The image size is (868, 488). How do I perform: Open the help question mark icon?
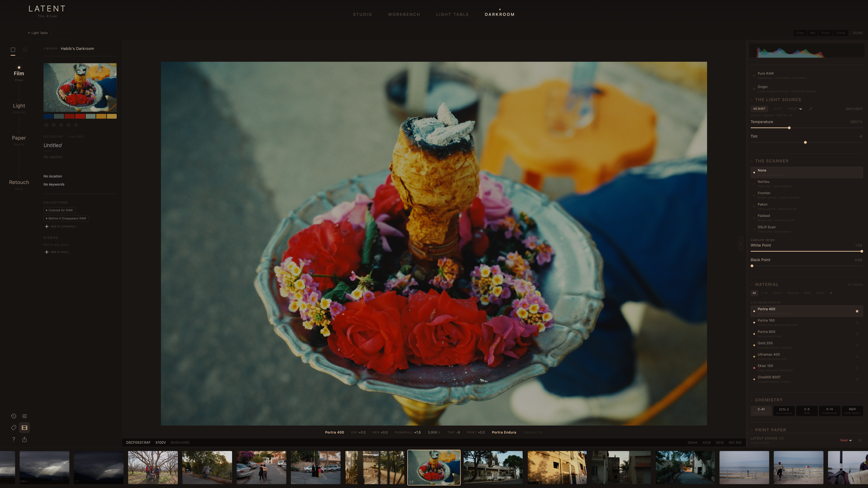click(14, 440)
